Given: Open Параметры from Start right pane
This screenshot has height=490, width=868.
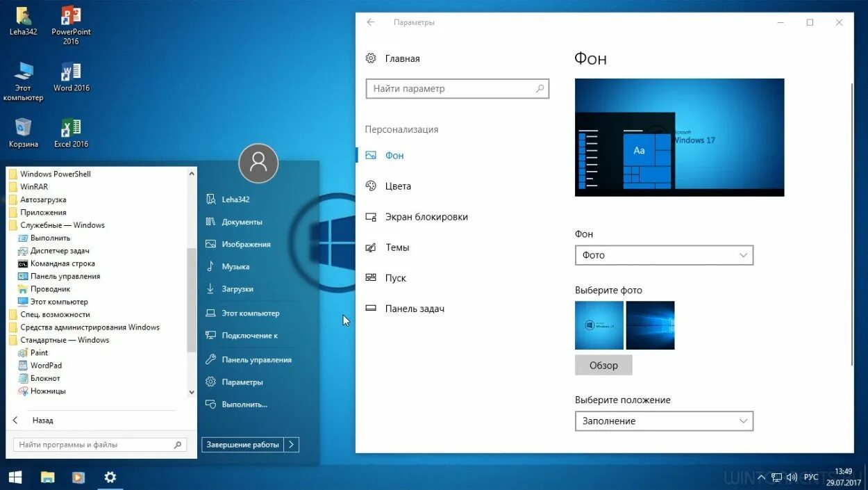Looking at the screenshot, I should tap(242, 382).
